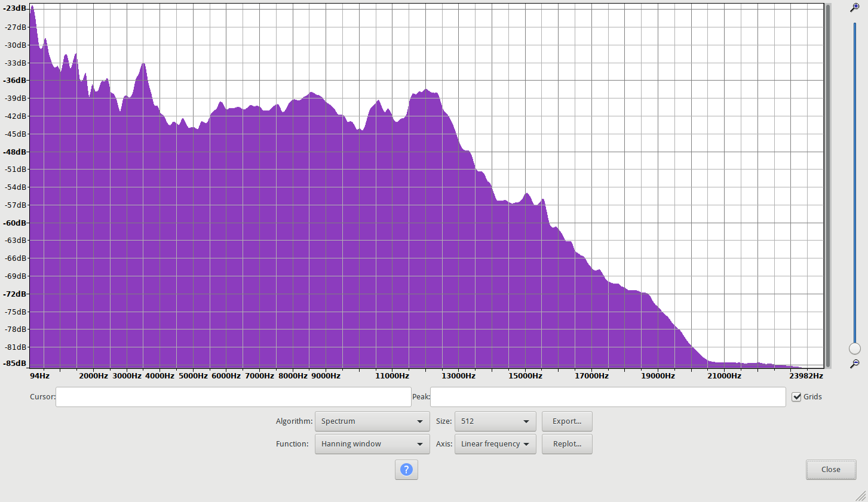Click the -23dB axis label
Image resolution: width=868 pixels, height=502 pixels.
click(x=15, y=8)
